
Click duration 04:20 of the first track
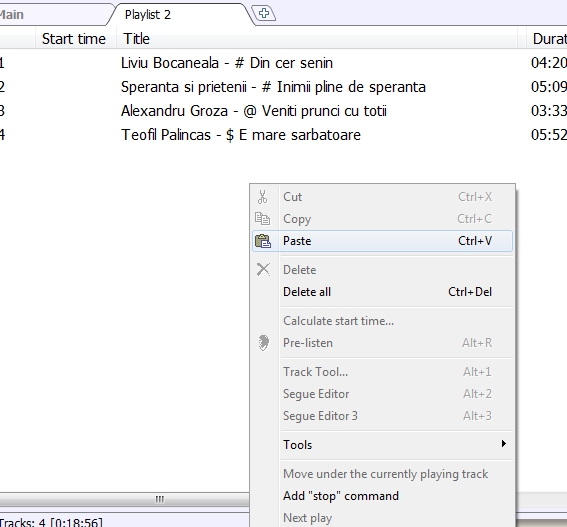[549, 63]
